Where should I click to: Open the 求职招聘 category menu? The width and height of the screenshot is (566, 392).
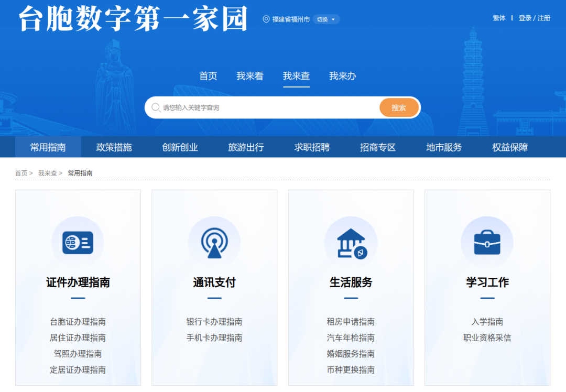[x=312, y=147]
